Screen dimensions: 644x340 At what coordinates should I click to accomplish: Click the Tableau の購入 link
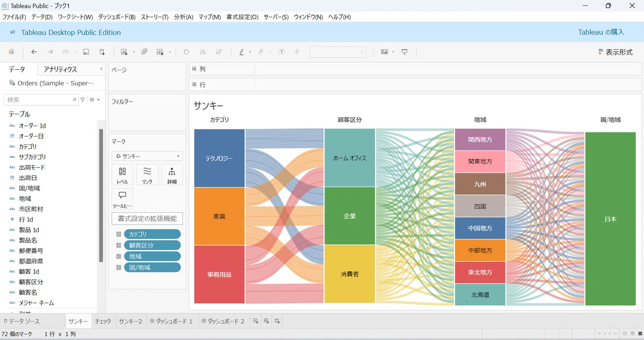(601, 32)
